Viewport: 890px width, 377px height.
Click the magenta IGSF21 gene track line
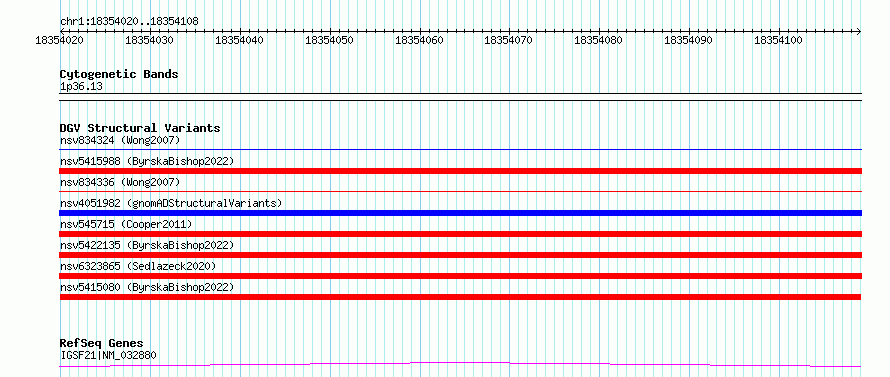(460, 364)
